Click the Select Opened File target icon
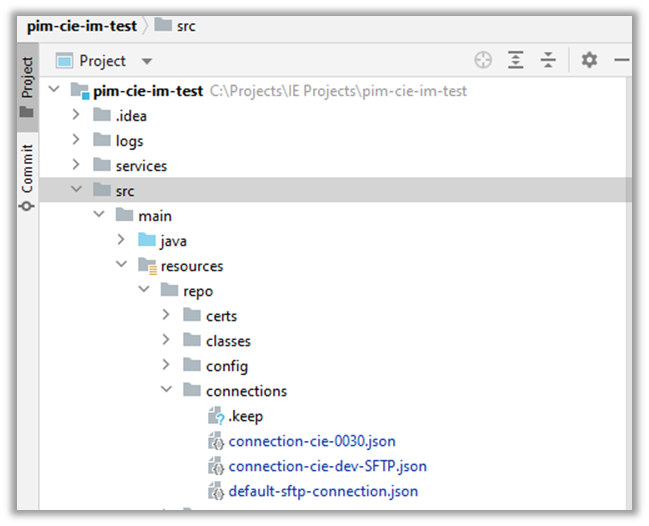The width and height of the screenshot is (649, 526). tap(483, 60)
